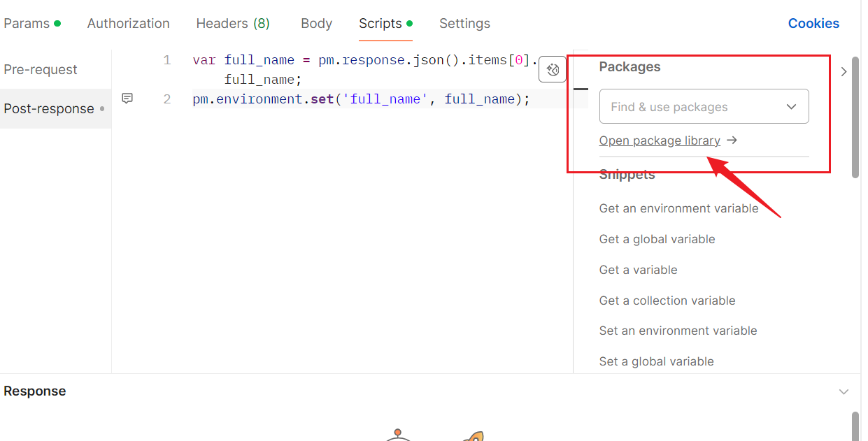Click the Response pane scrollbar

point(855,426)
